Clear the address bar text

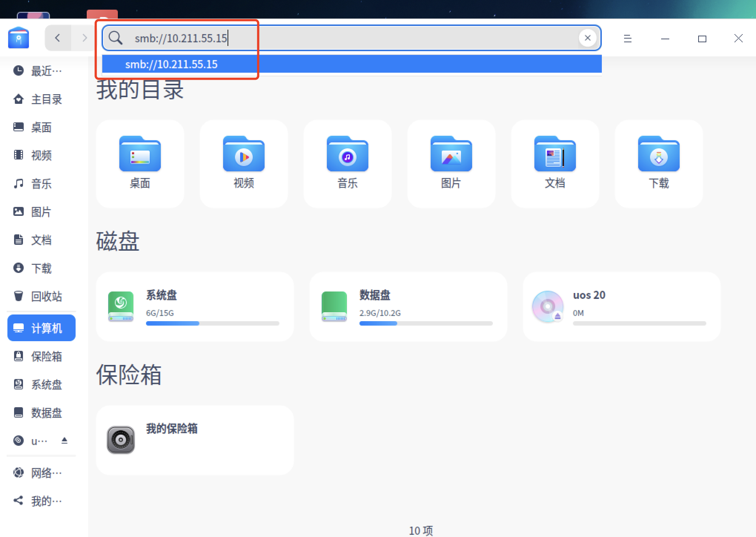(x=587, y=38)
